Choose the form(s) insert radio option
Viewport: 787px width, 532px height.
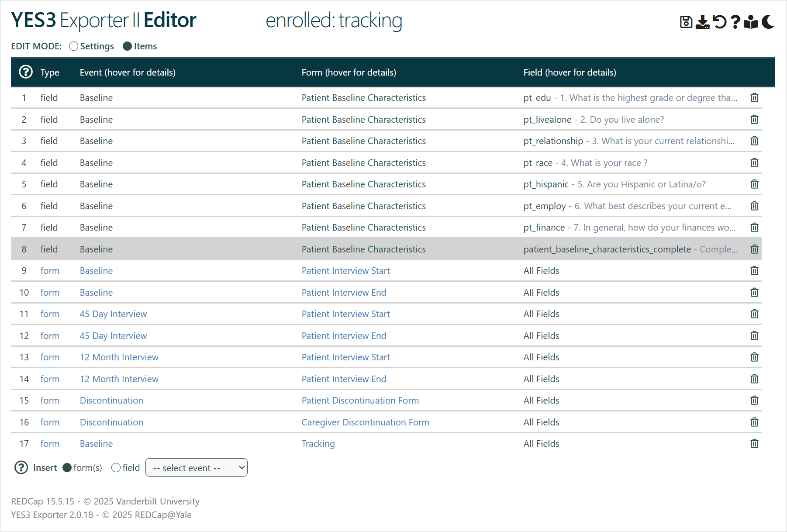click(67, 468)
